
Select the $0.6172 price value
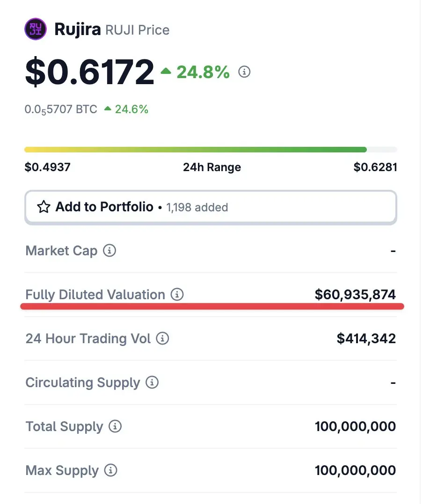(89, 72)
